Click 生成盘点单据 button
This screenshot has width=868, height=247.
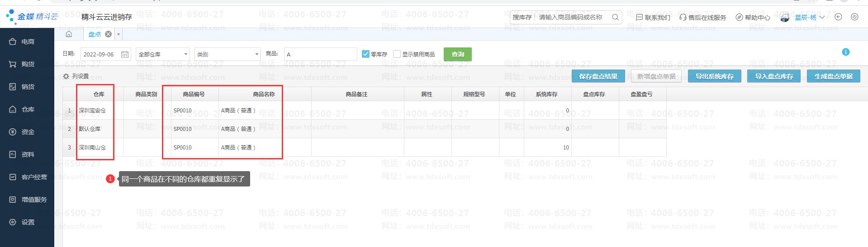pyautogui.click(x=833, y=76)
